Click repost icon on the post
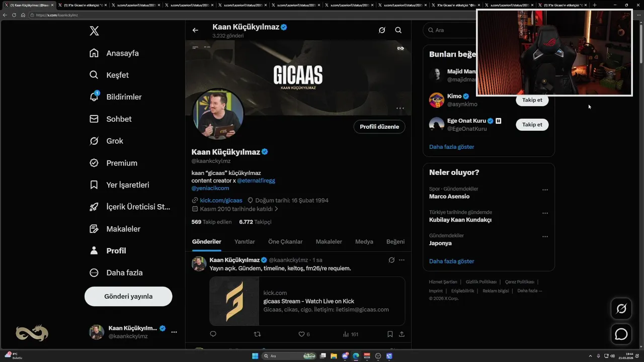 click(x=257, y=334)
